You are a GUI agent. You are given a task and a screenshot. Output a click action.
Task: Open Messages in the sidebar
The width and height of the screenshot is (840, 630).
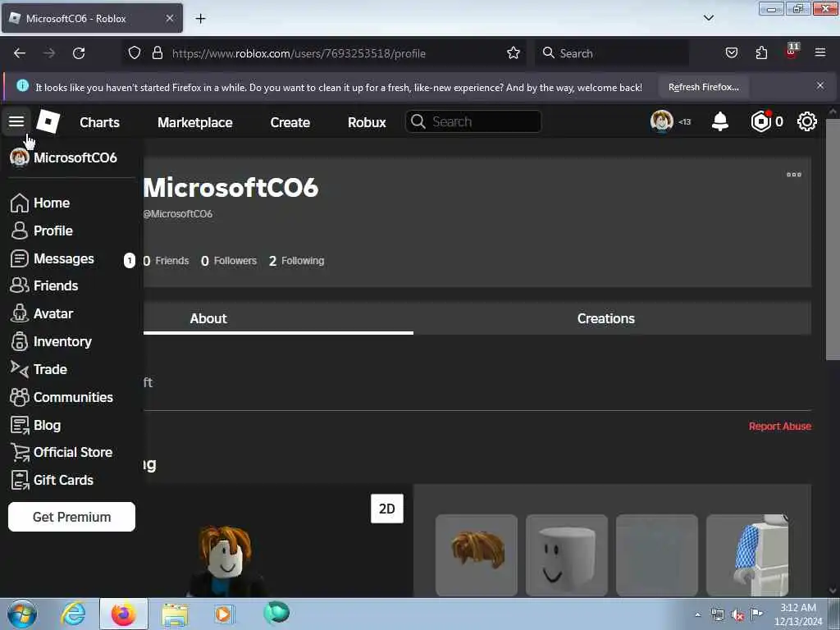(63, 258)
